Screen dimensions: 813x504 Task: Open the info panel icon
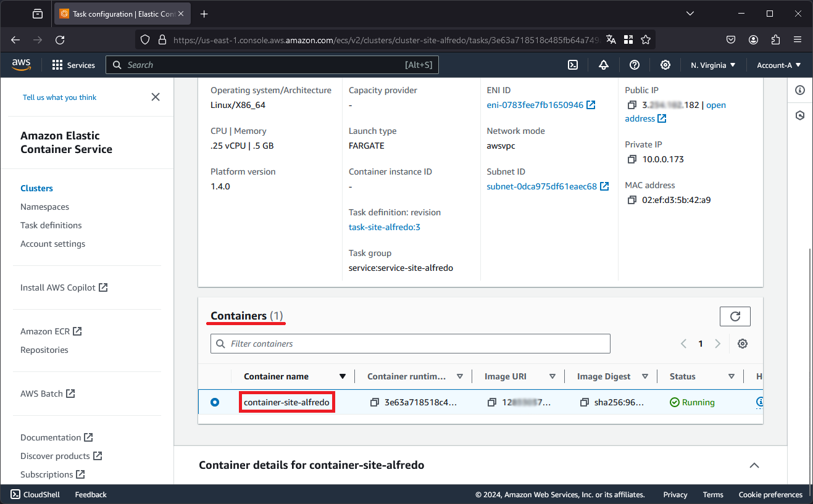pyautogui.click(x=800, y=90)
